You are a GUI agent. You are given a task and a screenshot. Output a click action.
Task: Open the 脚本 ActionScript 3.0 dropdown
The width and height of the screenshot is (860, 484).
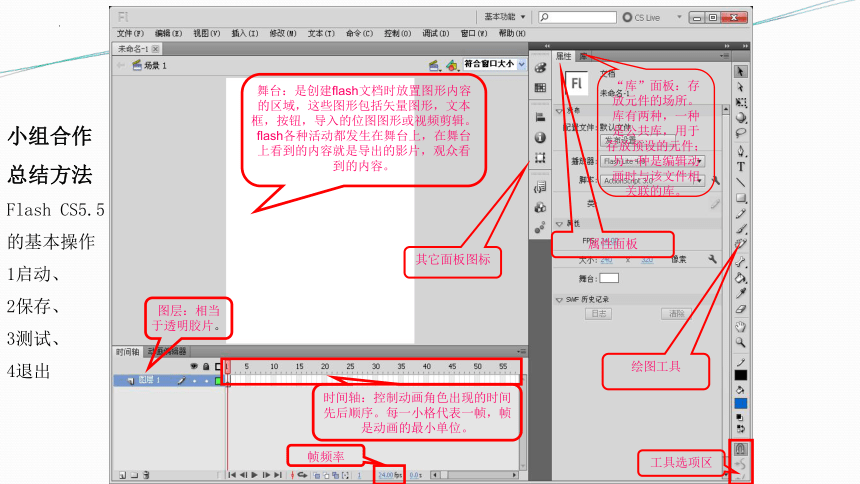coord(653,181)
